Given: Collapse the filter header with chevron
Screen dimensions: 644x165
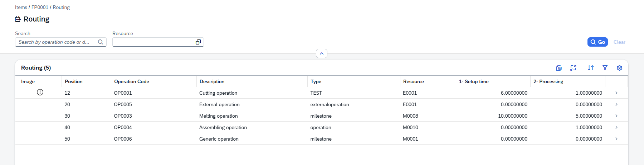Looking at the screenshot, I should click(x=322, y=53).
